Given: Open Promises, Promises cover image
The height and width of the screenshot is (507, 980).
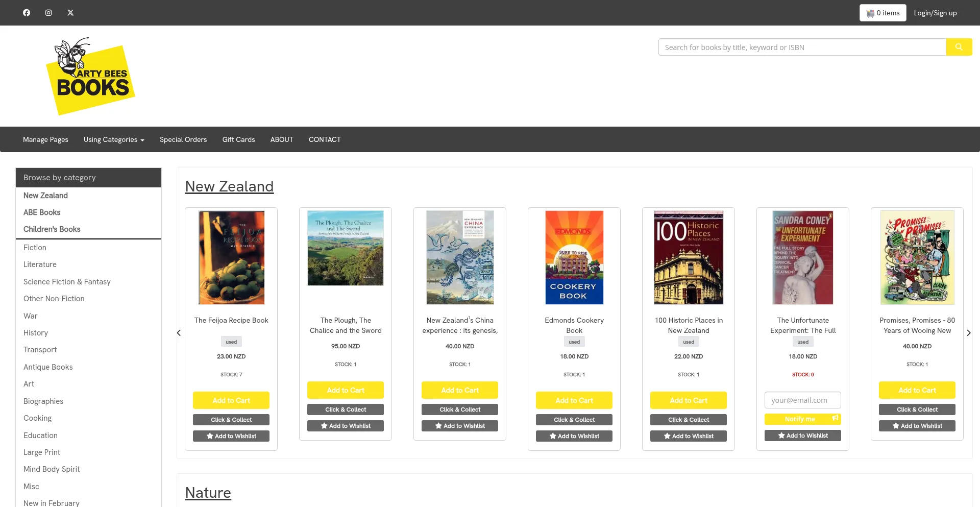Looking at the screenshot, I should (x=917, y=257).
